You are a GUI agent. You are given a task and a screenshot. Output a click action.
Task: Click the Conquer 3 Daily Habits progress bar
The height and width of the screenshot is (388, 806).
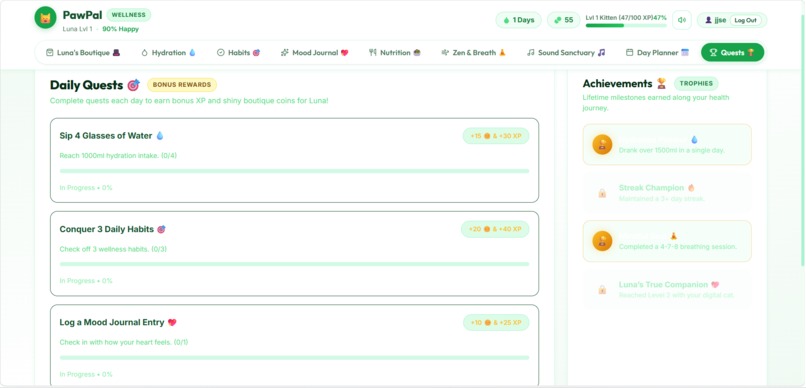coord(294,264)
